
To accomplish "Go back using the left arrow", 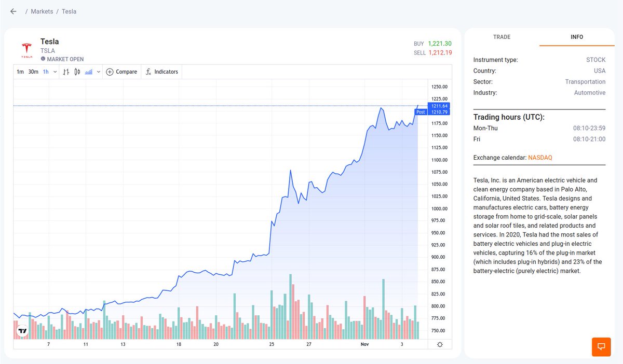I will pos(13,11).
